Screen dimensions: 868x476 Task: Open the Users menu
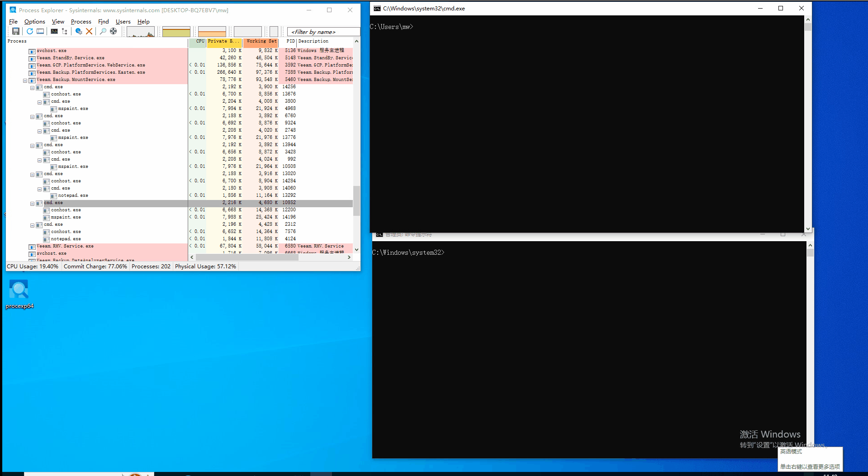[123, 21]
